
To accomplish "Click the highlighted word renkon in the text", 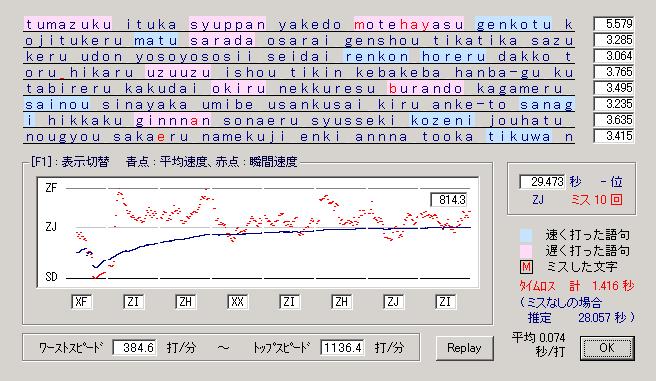I will click(x=376, y=56).
